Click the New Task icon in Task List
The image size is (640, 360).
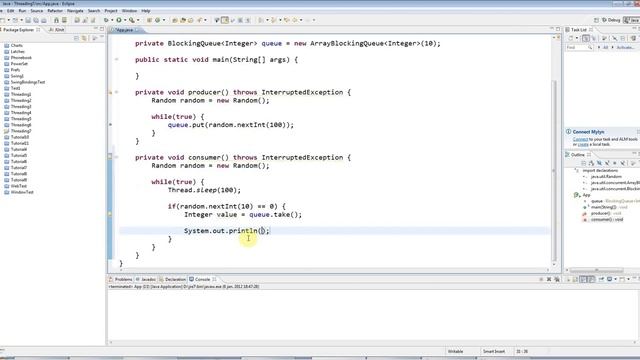coord(571,38)
